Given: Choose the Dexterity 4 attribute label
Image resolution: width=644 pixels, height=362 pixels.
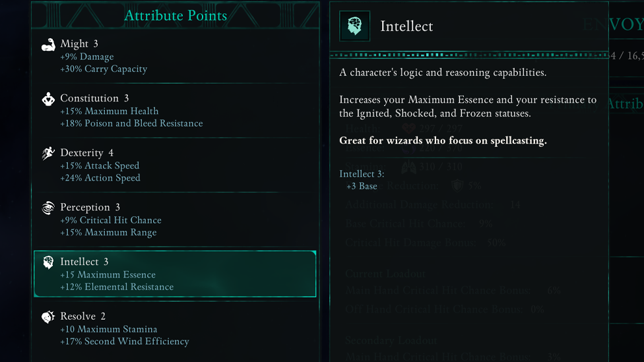Looking at the screenshot, I should [x=86, y=153].
